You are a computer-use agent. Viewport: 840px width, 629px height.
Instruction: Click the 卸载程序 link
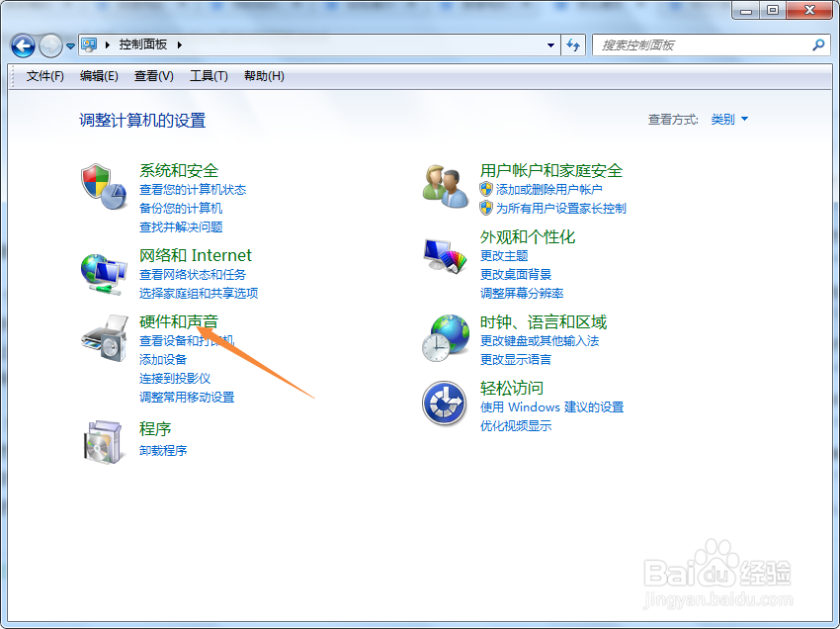(162, 450)
